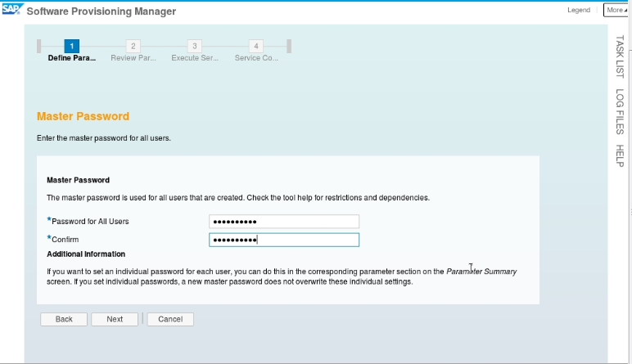This screenshot has width=632, height=364.
Task: Open the HELP side tab
Action: [620, 156]
